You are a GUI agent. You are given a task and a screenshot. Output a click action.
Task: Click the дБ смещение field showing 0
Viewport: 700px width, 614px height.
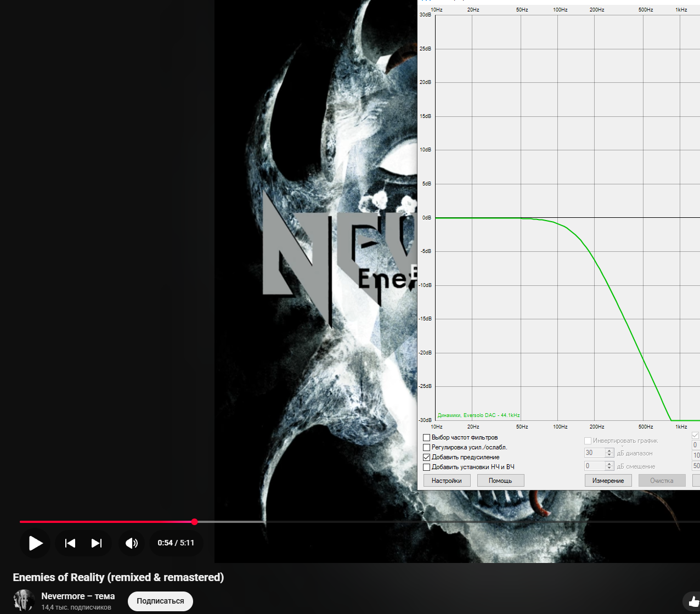595,466
